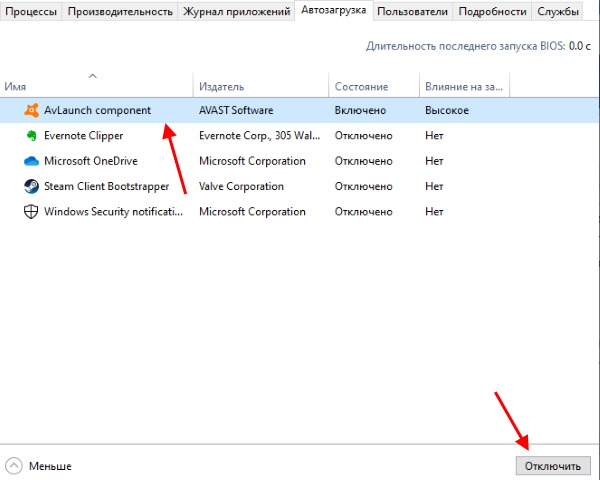
Task: Click the AVAST Software publisher cell
Action: coord(236,110)
